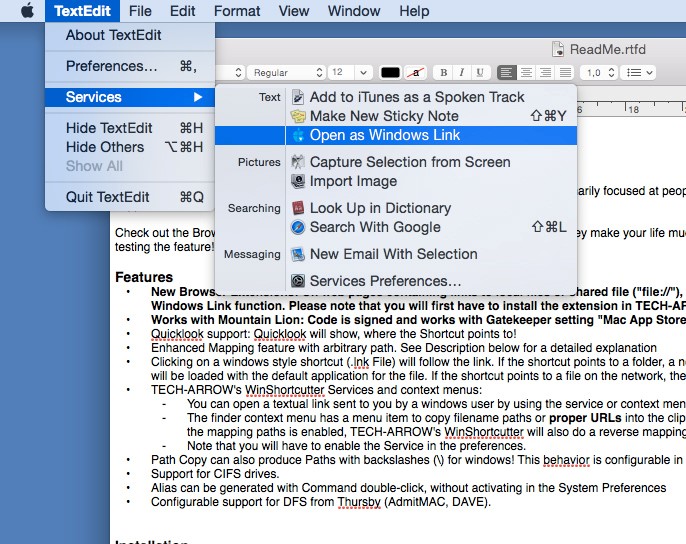Click the 'Quicklook support' bullet line

(333, 334)
